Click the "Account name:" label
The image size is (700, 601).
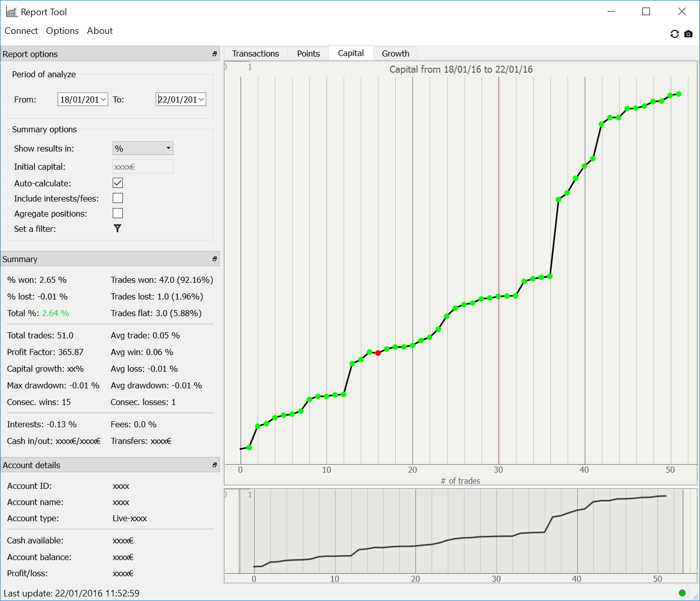point(35,502)
